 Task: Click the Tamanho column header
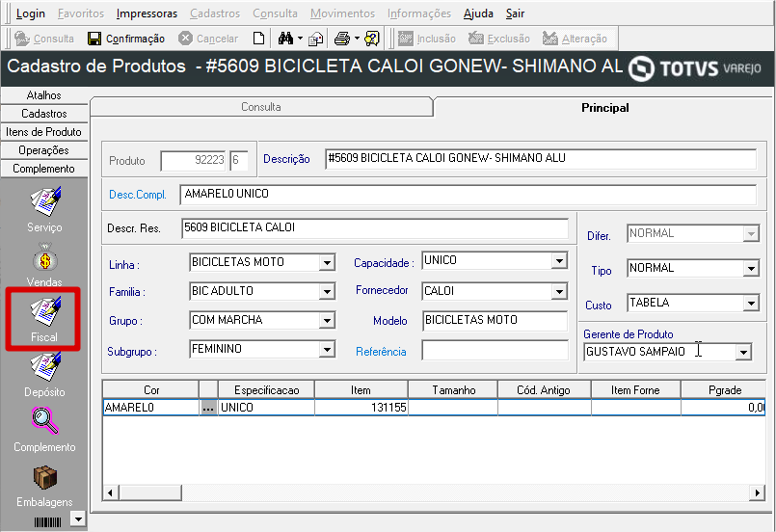tap(453, 390)
